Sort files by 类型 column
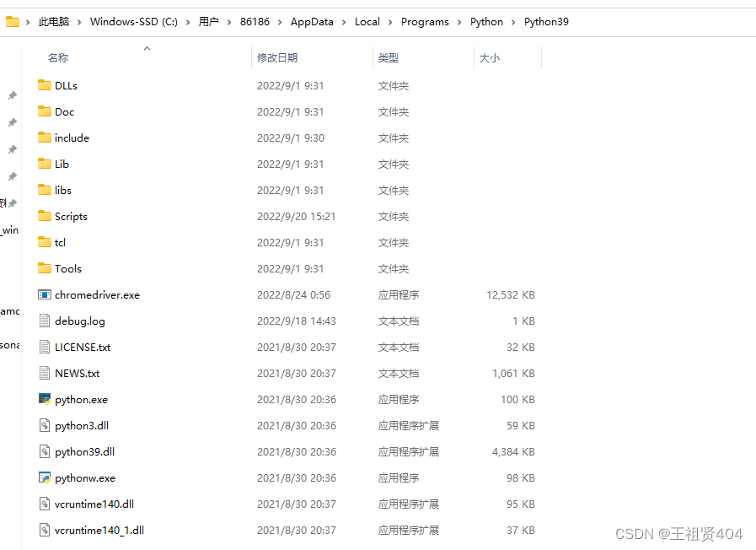The width and height of the screenshot is (756, 550). (389, 58)
